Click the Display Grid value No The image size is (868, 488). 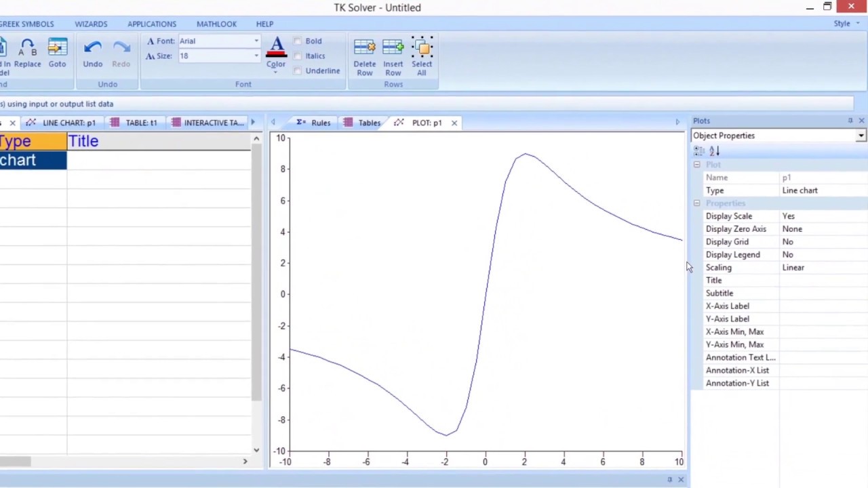click(823, 242)
